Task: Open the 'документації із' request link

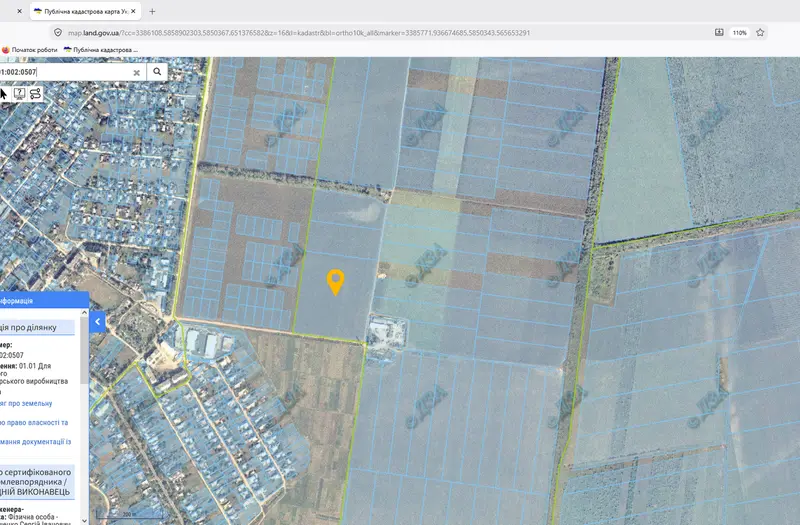Action: [x=36, y=442]
